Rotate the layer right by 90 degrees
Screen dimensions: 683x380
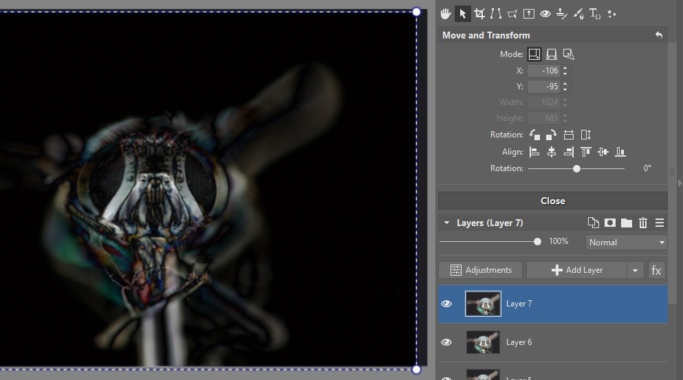click(x=551, y=135)
